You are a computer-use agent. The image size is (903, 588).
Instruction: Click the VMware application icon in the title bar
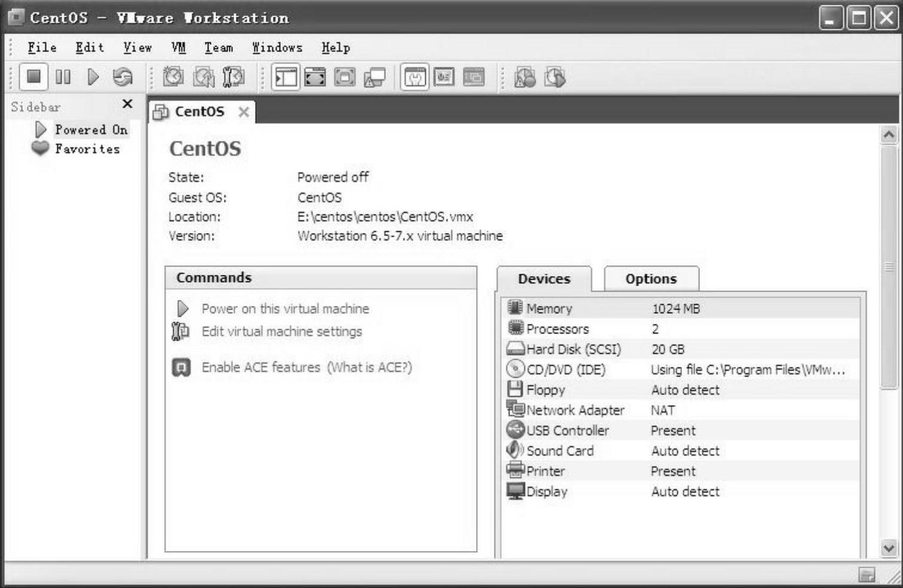pyautogui.click(x=16, y=17)
